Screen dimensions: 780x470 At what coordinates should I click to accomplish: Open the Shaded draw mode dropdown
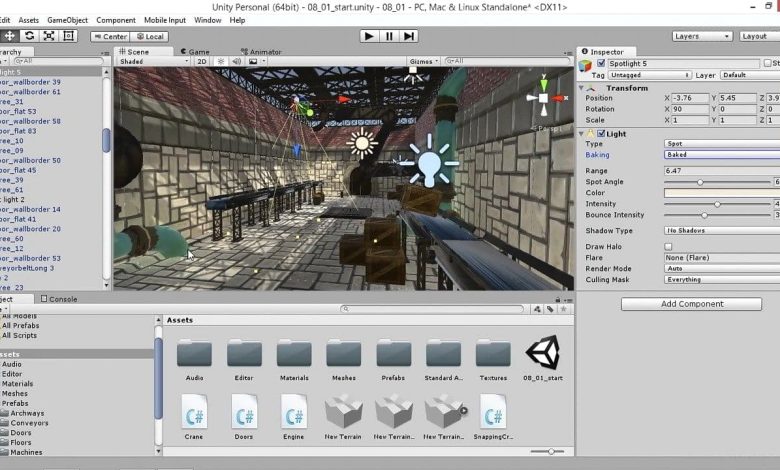pyautogui.click(x=154, y=61)
